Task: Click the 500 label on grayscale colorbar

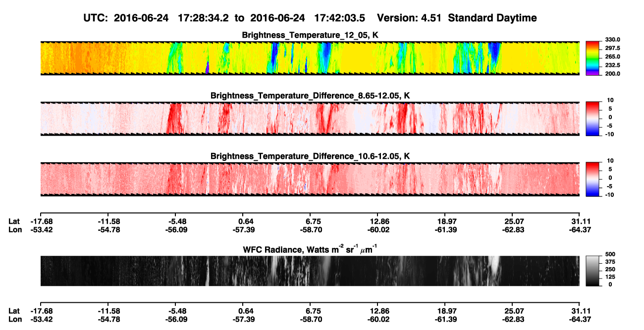Action: pos(610,255)
